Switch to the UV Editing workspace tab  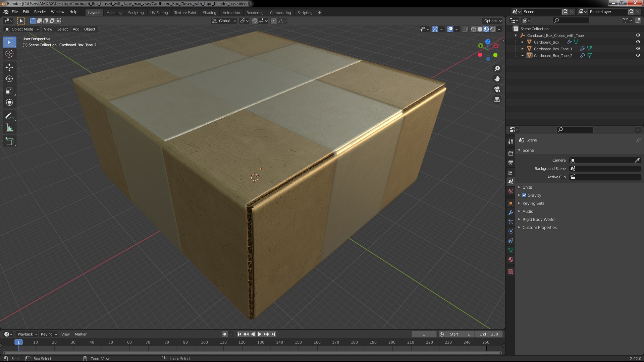(x=159, y=12)
